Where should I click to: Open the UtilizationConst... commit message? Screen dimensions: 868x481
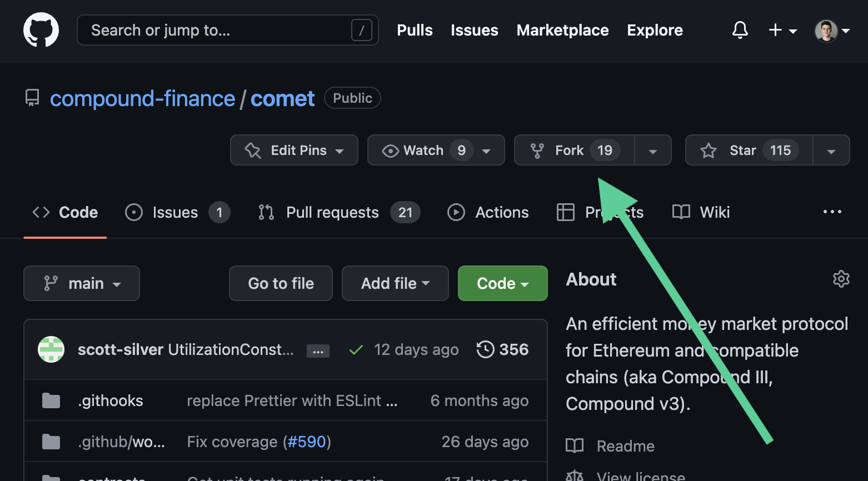(231, 349)
